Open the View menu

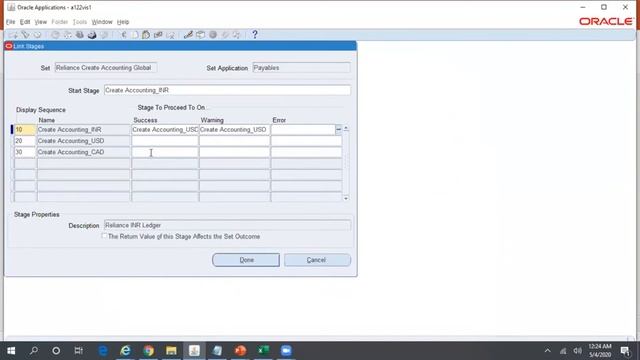click(40, 22)
